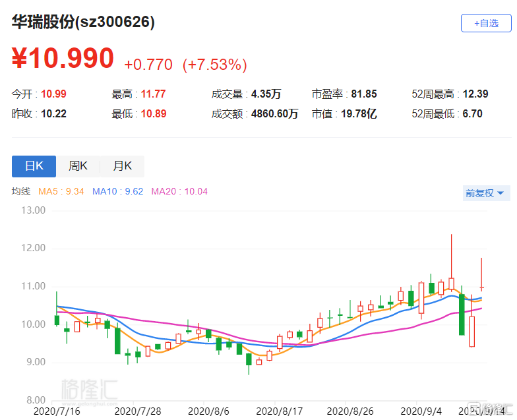Open the 前复权 dropdown
517x420 pixels.
click(486, 193)
